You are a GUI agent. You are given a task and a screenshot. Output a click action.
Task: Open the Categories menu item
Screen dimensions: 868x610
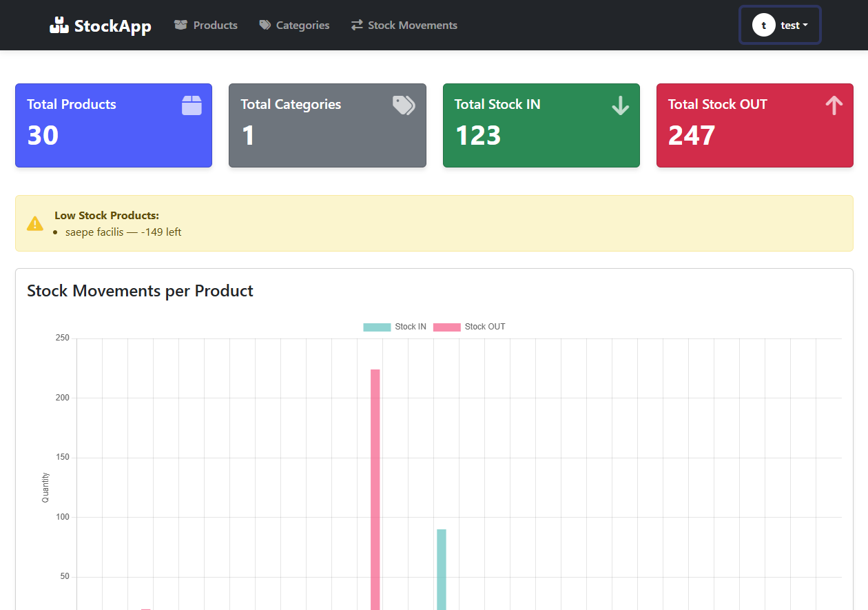tap(294, 26)
